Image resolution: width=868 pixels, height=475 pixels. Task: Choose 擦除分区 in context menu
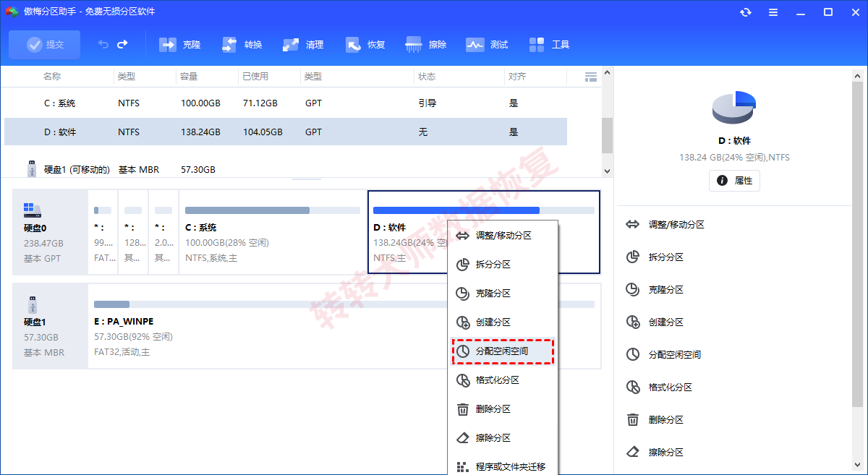click(503, 438)
